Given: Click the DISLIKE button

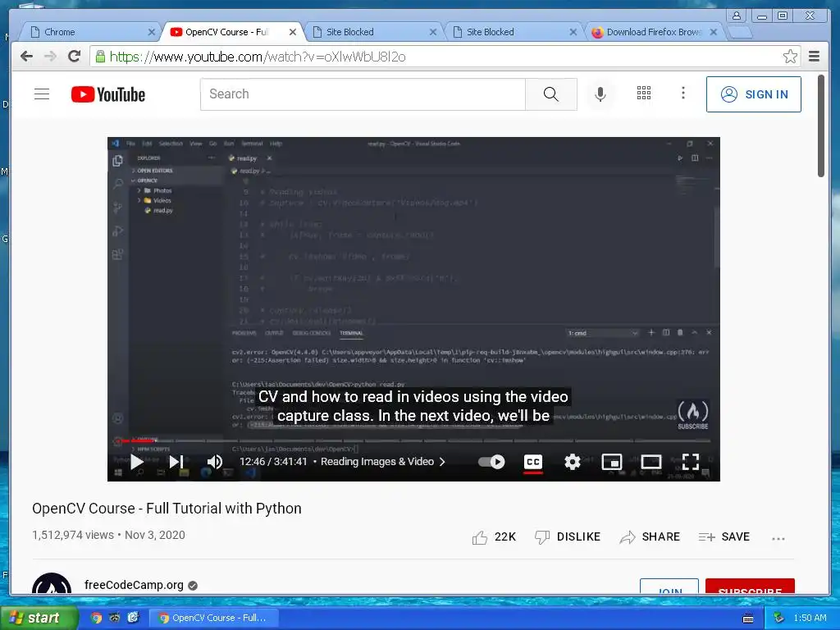Looking at the screenshot, I should click(568, 536).
